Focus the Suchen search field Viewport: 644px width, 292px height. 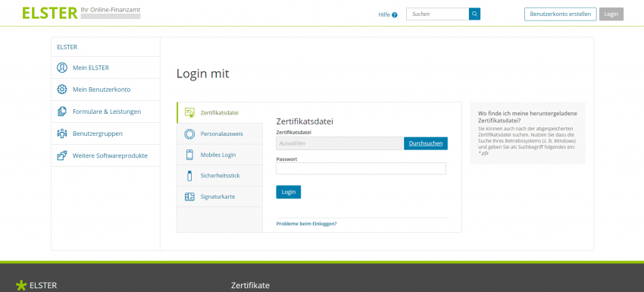pyautogui.click(x=437, y=14)
